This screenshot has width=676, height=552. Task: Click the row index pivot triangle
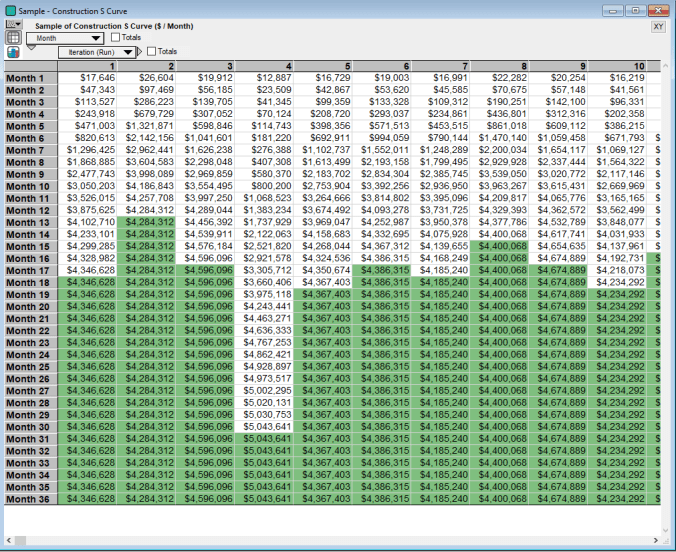tap(31, 44)
